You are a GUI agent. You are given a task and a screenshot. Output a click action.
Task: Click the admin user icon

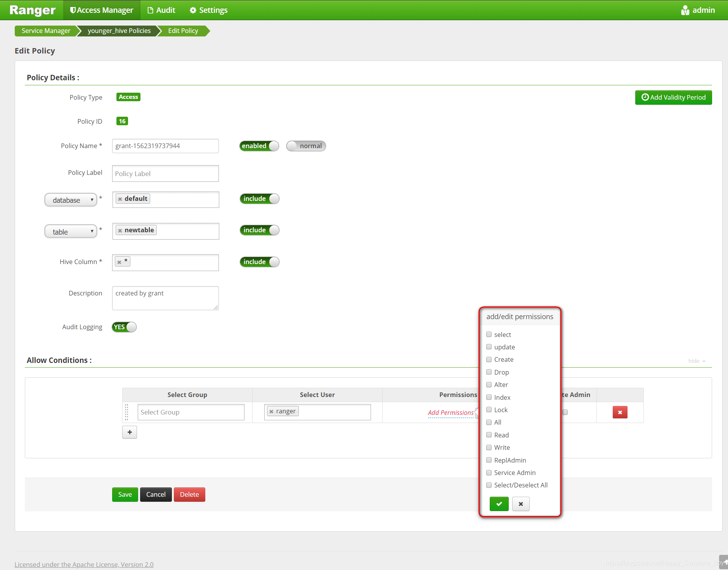pos(685,10)
